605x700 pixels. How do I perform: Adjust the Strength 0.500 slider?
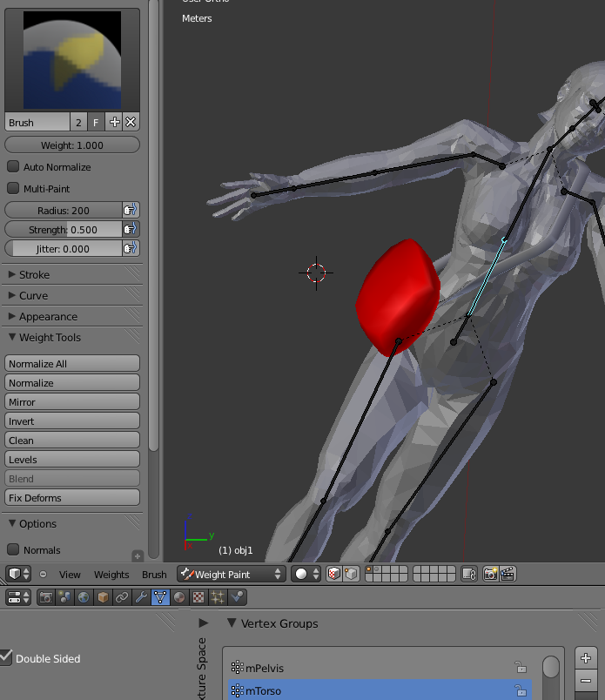point(64,230)
